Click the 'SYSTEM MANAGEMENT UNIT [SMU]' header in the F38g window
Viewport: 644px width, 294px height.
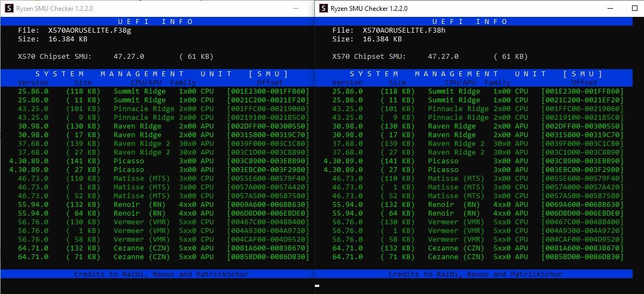pos(162,74)
